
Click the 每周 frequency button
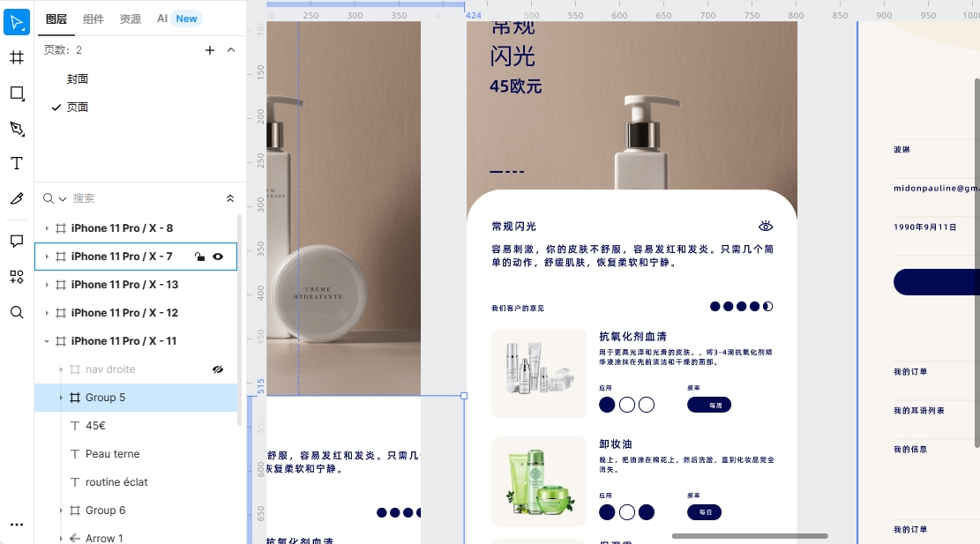pos(708,405)
